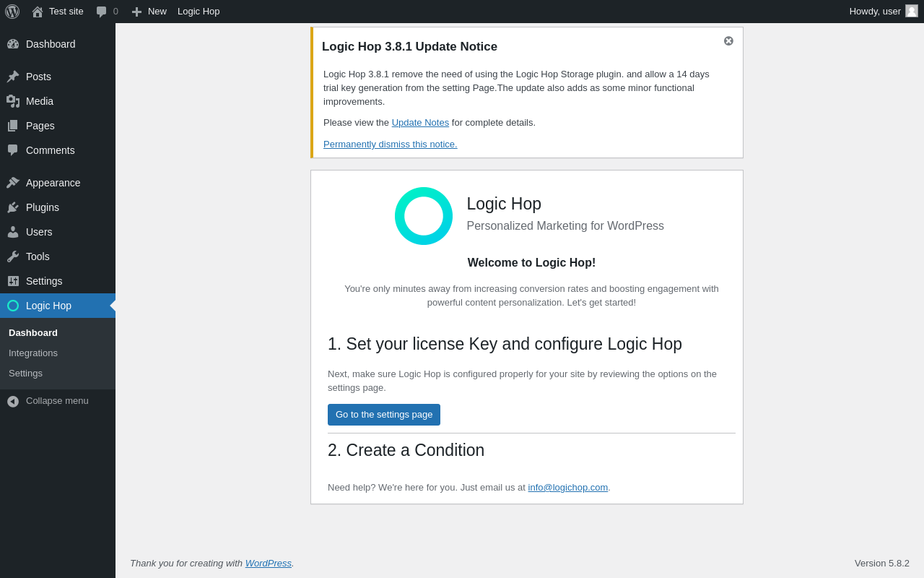Click Personalized Marketing for WordPress tagline
Image resolution: width=924 pixels, height=578 pixels.
pos(565,226)
